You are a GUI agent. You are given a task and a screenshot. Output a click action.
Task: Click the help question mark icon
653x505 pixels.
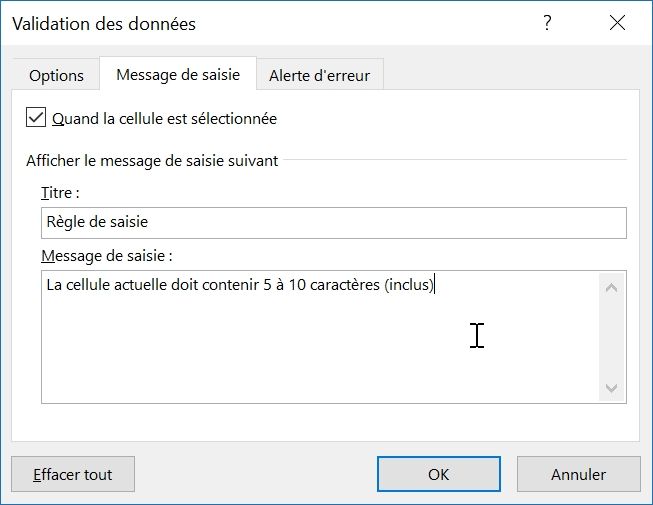coord(547,24)
